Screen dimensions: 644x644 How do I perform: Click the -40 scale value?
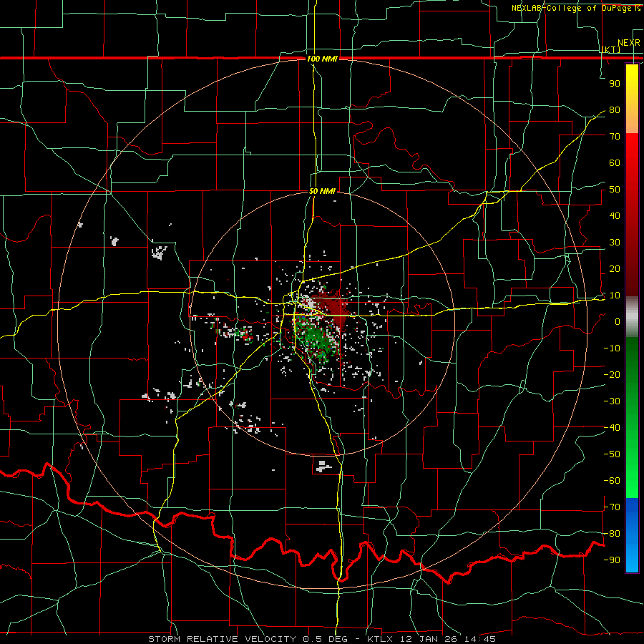coord(612,428)
